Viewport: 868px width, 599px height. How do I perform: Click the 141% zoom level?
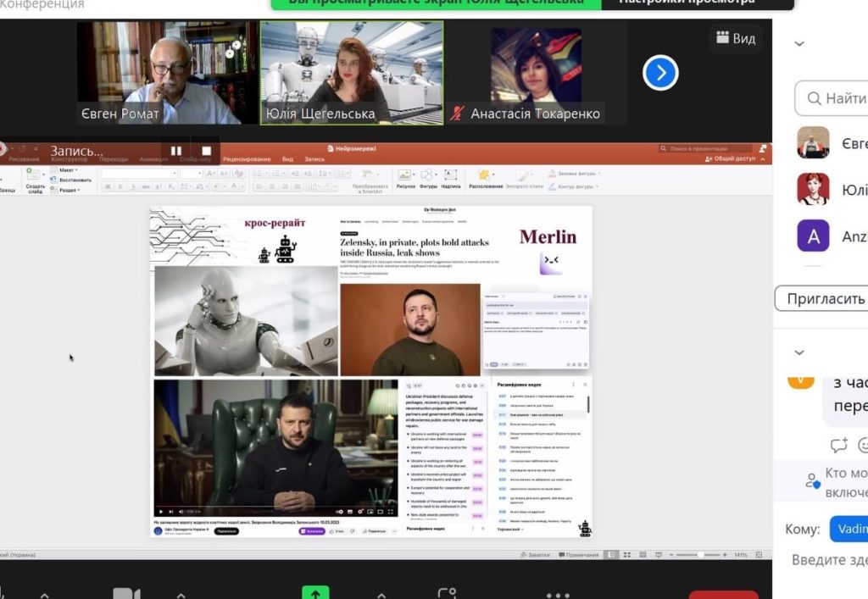(x=741, y=554)
